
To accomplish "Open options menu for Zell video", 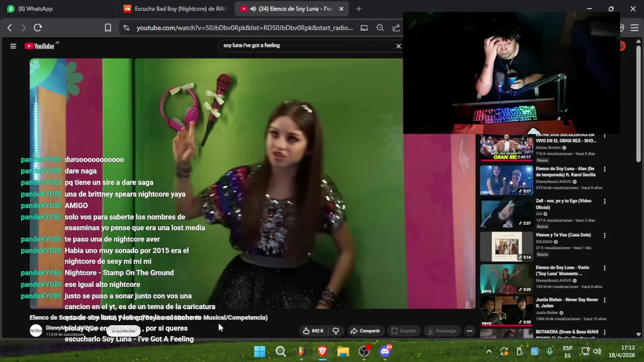I will click(x=605, y=202).
